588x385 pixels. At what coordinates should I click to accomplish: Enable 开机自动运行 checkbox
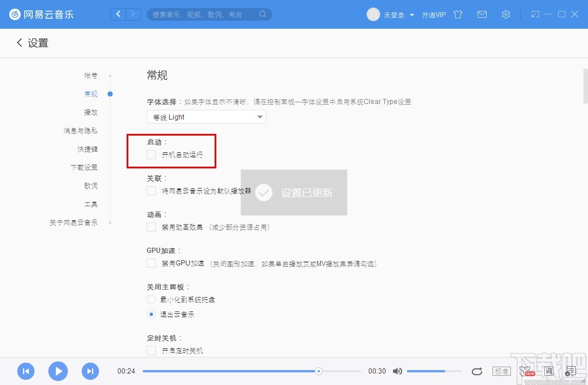point(151,155)
